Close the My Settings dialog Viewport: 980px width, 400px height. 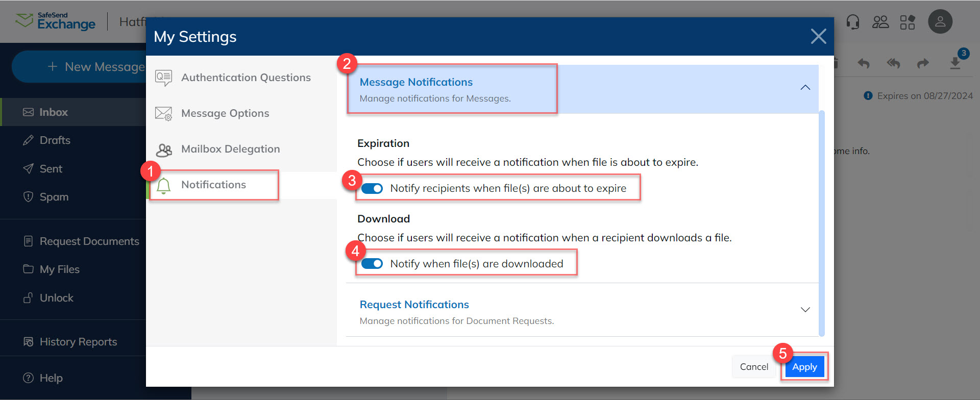[818, 36]
